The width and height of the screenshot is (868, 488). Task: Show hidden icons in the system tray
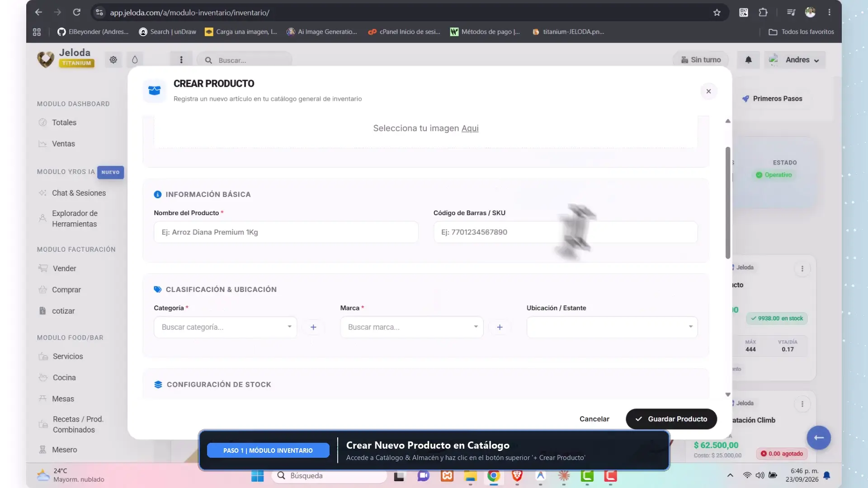[730, 475]
